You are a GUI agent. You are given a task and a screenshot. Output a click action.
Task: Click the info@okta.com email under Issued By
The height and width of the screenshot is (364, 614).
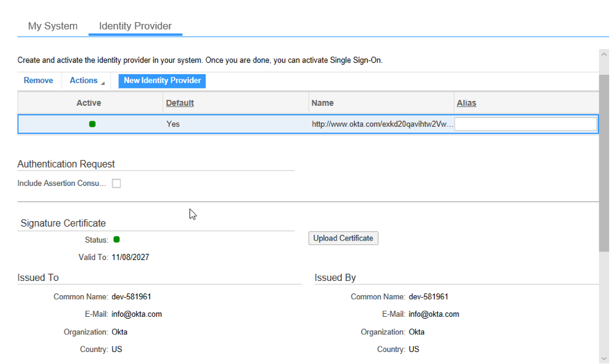pos(434,314)
